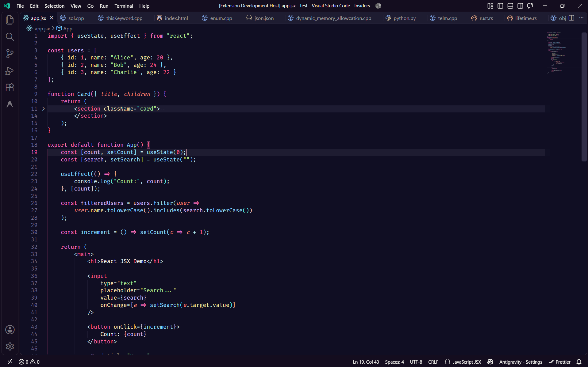Screen dimensions: 588x367
Task: Open Customize Layout button
Action: pos(490,6)
